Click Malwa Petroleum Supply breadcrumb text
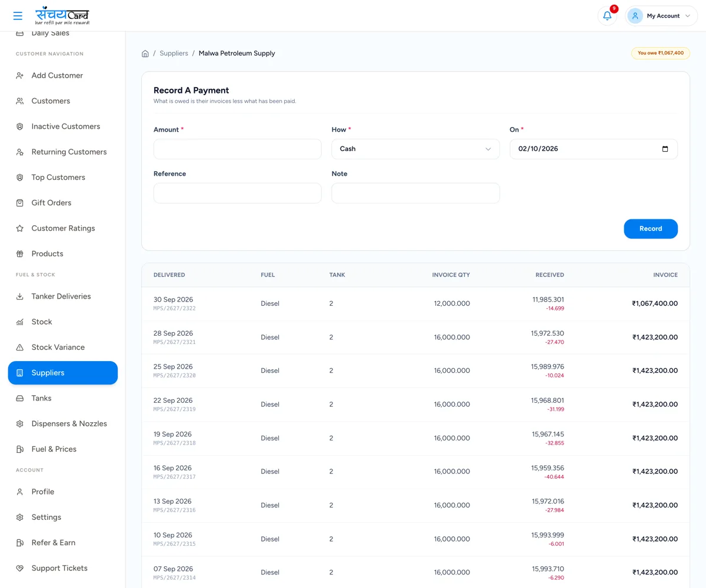706x588 pixels. (x=237, y=54)
